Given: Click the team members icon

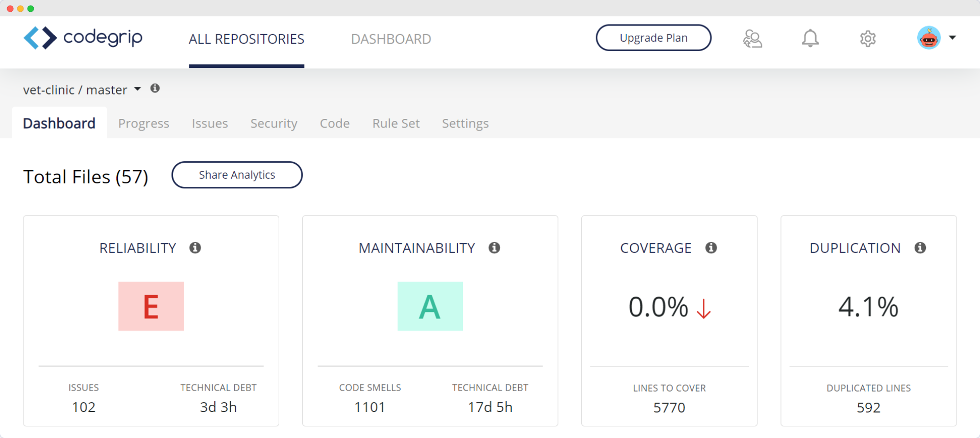Looking at the screenshot, I should tap(752, 38).
